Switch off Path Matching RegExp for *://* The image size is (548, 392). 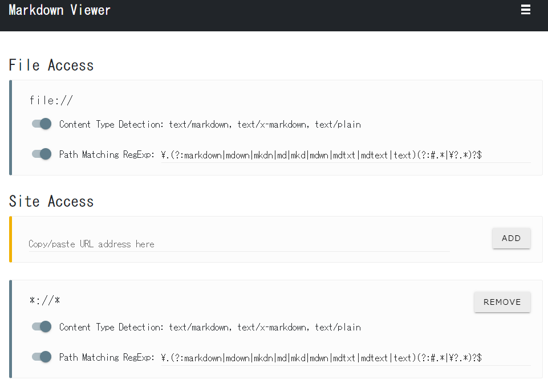(42, 357)
